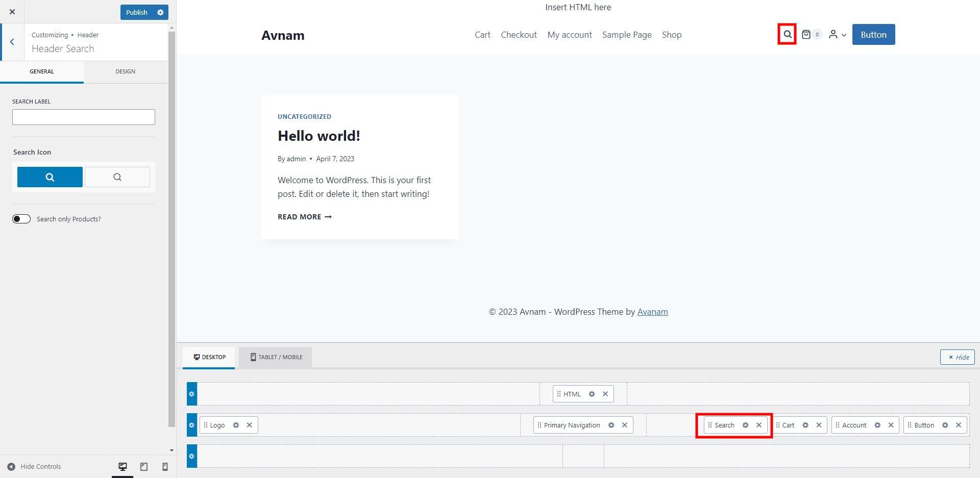Open settings gear for Search builder item

[x=745, y=425]
